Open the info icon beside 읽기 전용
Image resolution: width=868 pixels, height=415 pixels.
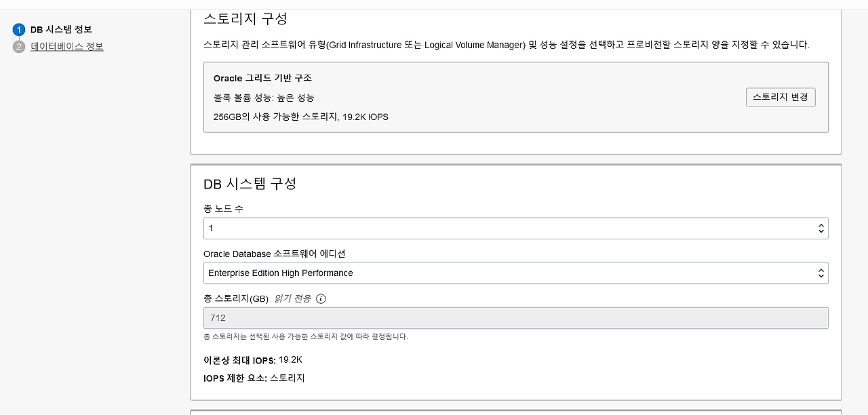[321, 298]
